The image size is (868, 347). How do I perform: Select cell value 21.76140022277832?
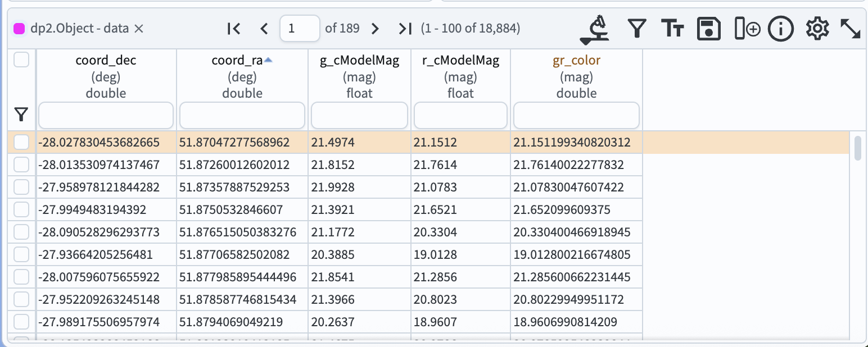568,165
